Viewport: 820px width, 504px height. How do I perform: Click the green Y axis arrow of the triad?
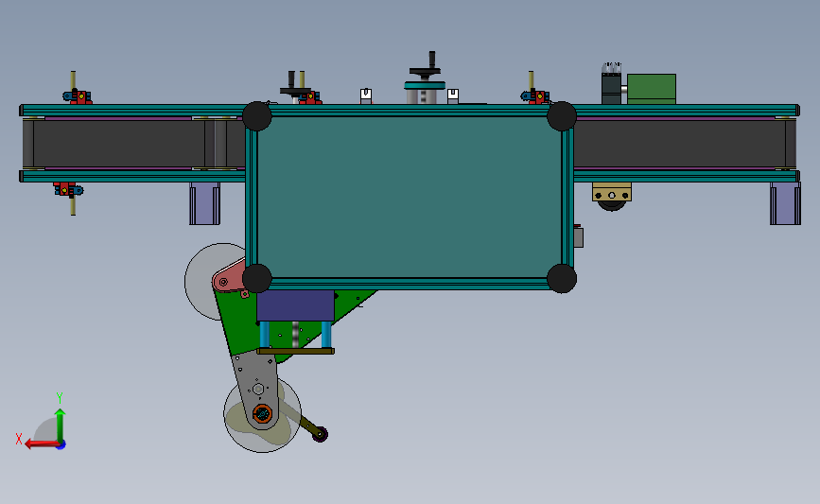coord(61,425)
